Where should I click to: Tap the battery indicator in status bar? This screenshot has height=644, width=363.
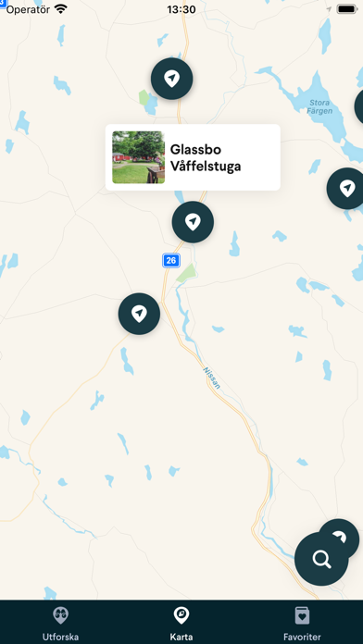point(347,9)
